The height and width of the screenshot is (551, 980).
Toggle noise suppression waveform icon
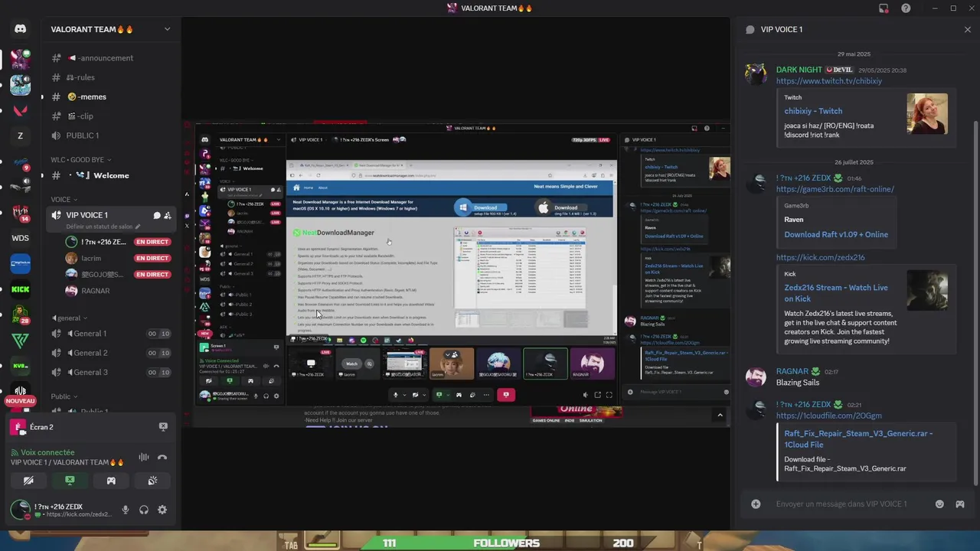[143, 457]
